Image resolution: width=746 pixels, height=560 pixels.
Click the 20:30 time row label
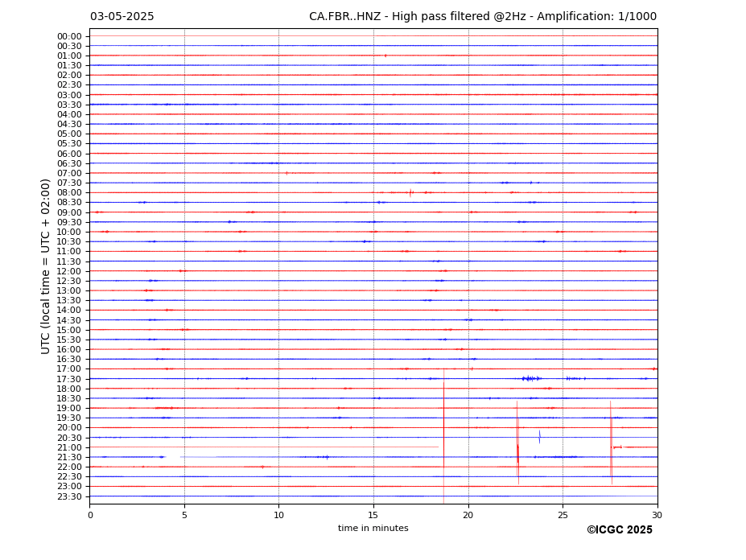69,438
